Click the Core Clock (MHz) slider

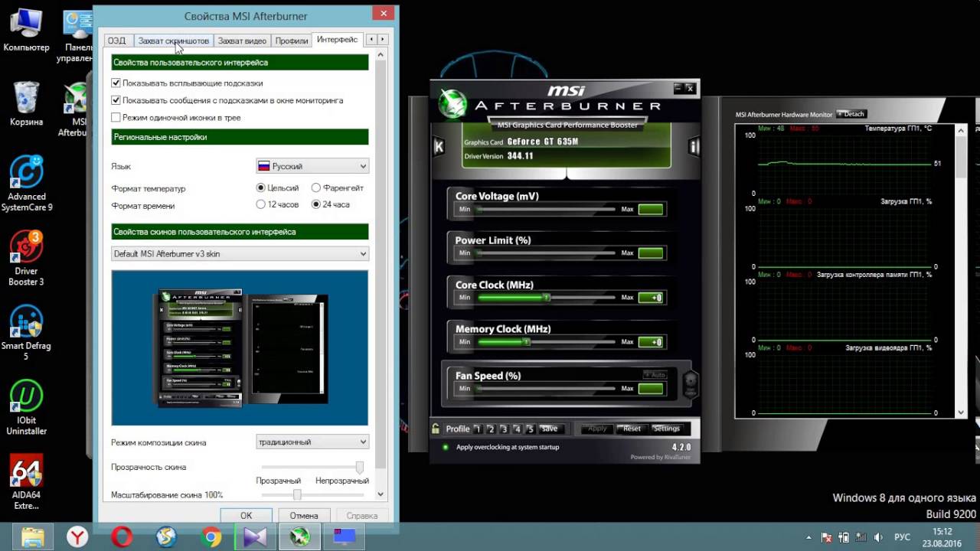[x=546, y=297]
